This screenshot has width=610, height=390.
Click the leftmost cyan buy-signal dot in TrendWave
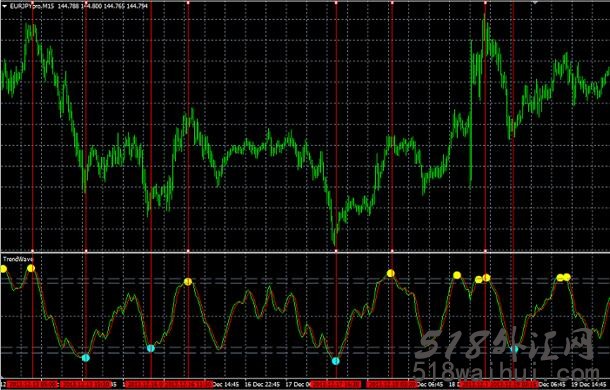(86, 357)
